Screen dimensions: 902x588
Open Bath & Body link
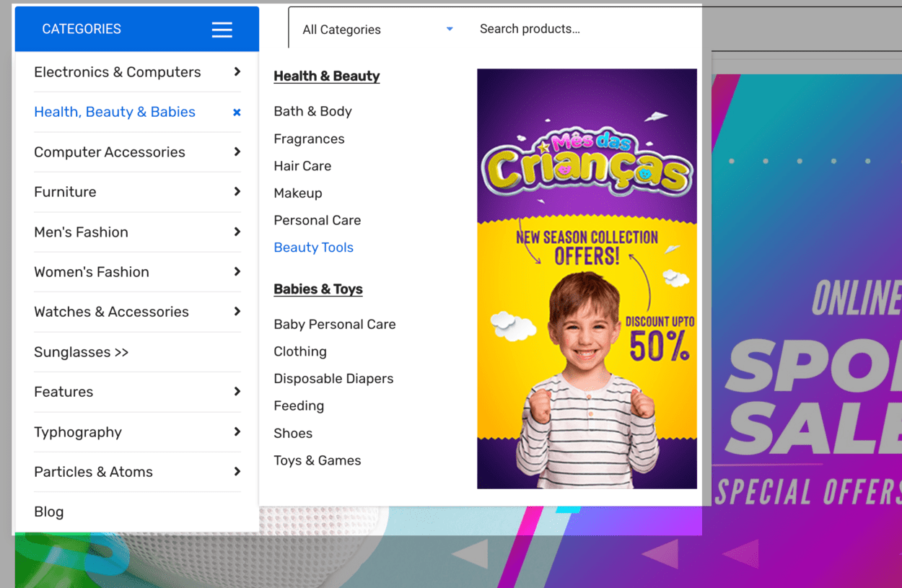tap(312, 111)
